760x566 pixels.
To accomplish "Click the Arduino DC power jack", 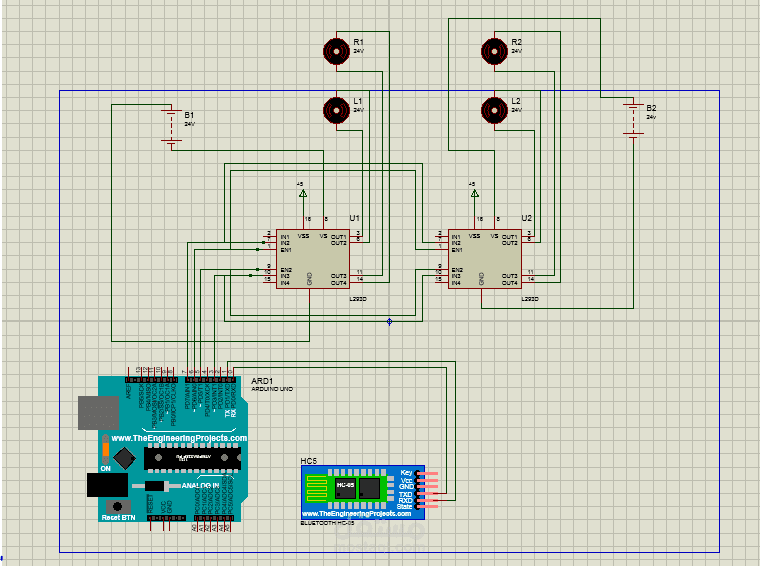I will click(x=107, y=485).
